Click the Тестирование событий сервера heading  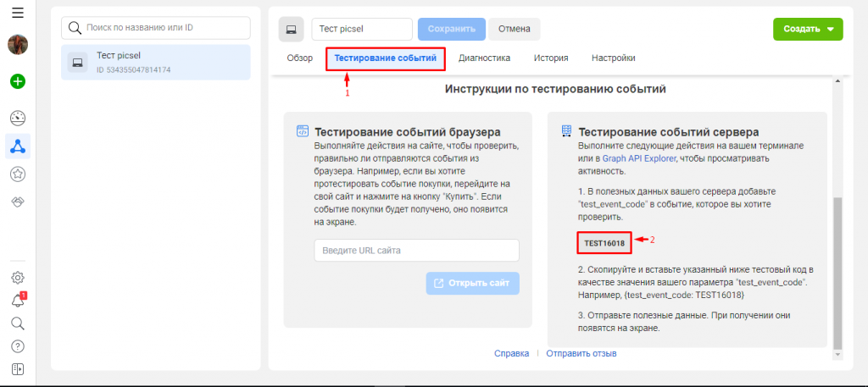point(668,132)
